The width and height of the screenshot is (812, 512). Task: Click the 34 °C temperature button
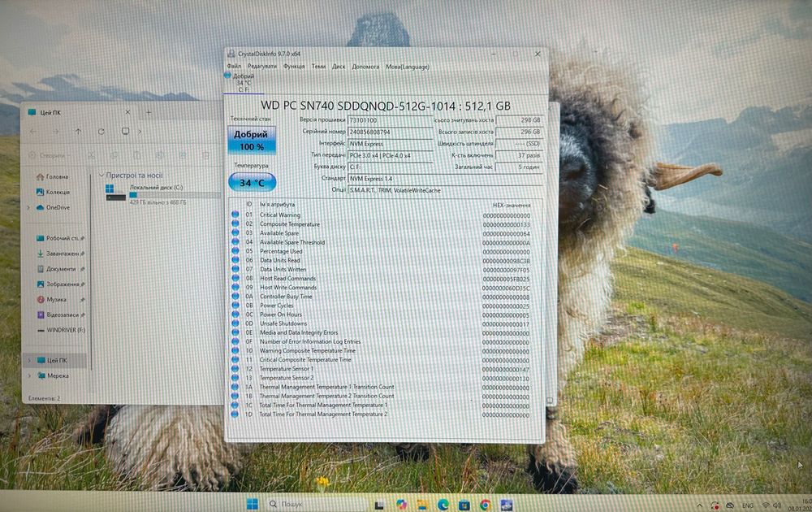pyautogui.click(x=253, y=182)
